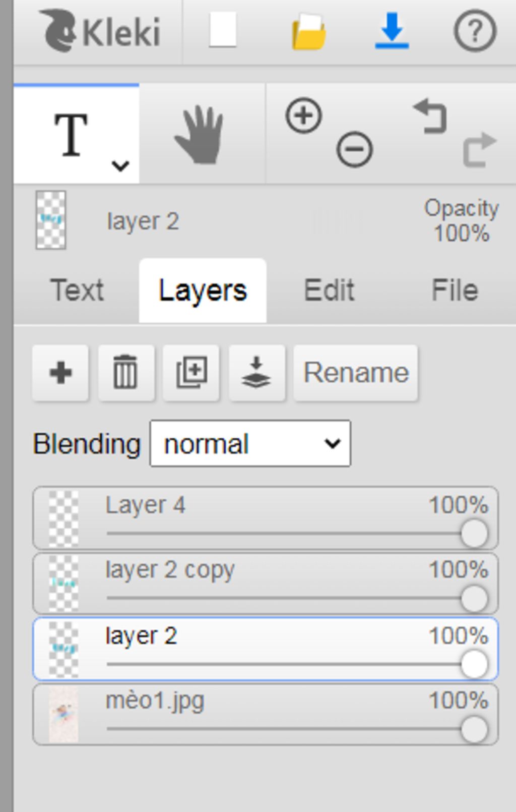
Task: Click the undo arrow icon
Action: 431,116
